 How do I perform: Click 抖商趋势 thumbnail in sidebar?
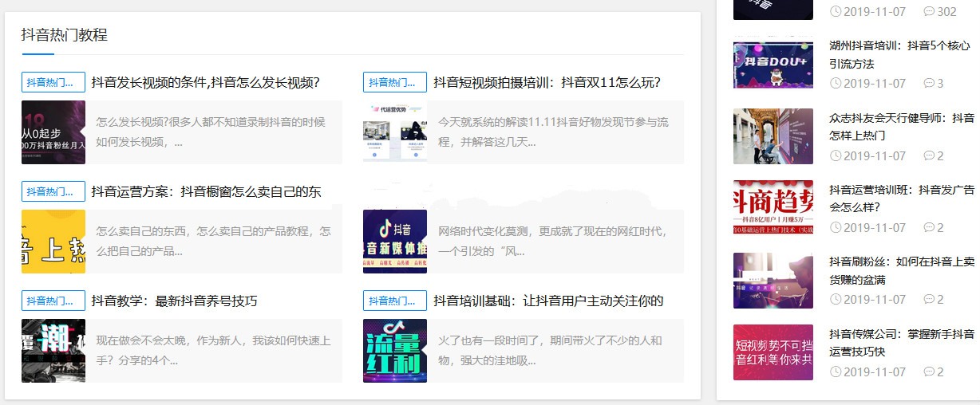pos(773,208)
